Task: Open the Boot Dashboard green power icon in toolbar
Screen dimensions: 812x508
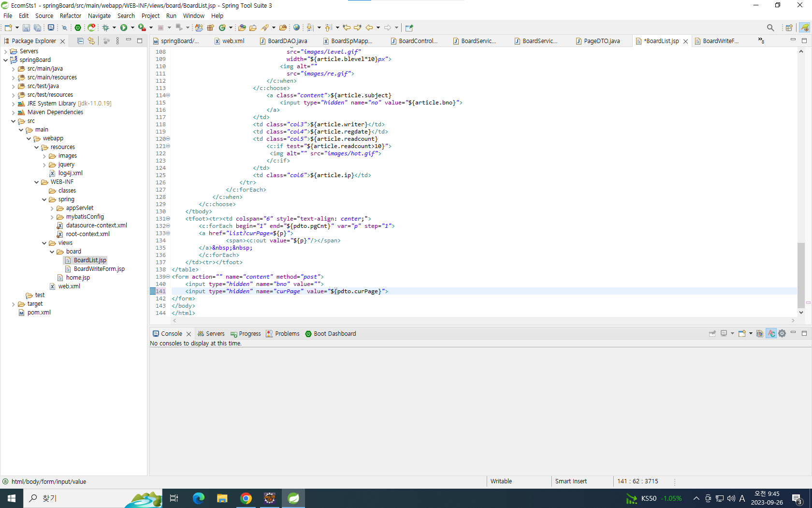Action: (78, 28)
